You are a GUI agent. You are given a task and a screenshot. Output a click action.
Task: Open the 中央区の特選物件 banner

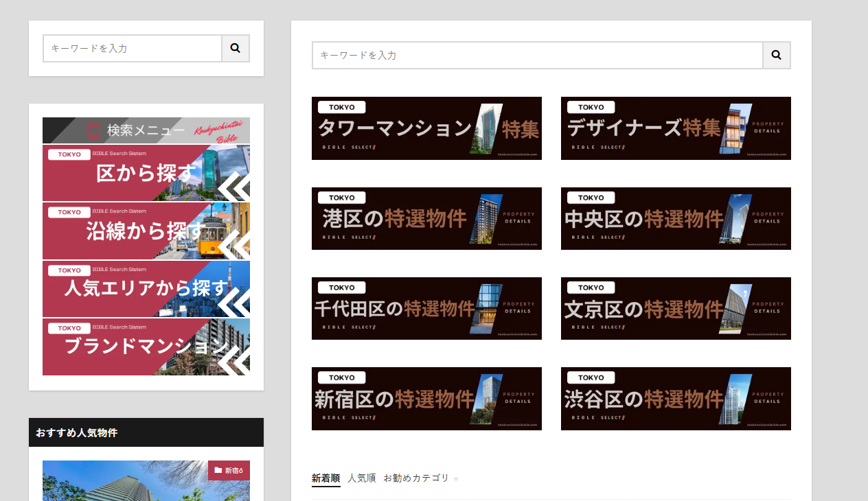676,218
